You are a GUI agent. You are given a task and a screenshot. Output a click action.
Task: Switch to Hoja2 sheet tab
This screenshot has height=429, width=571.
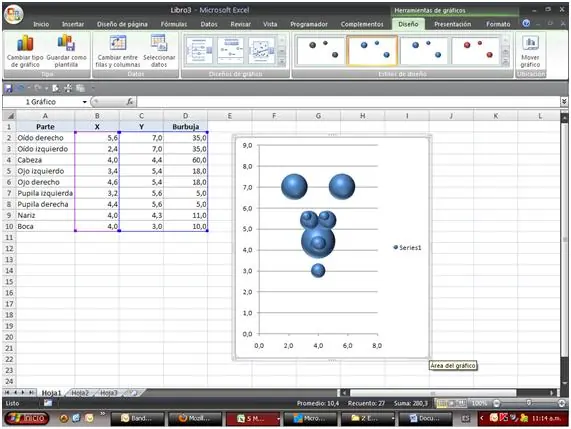[x=80, y=393]
